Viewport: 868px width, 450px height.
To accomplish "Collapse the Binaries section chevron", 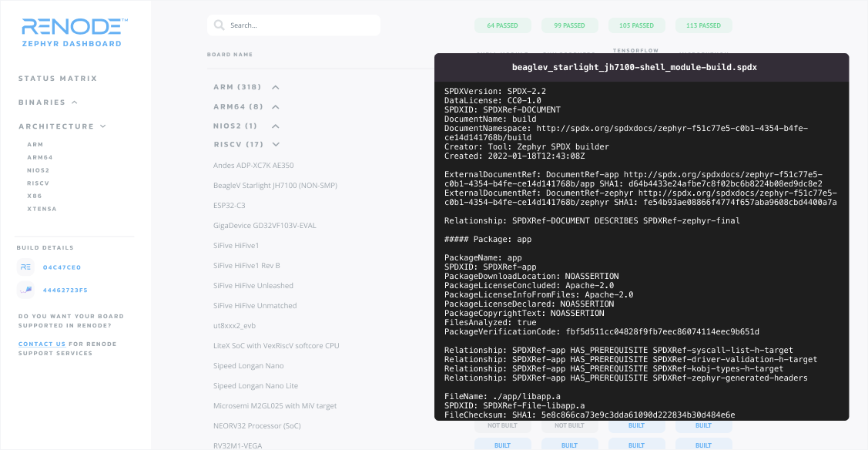I will pyautogui.click(x=75, y=102).
